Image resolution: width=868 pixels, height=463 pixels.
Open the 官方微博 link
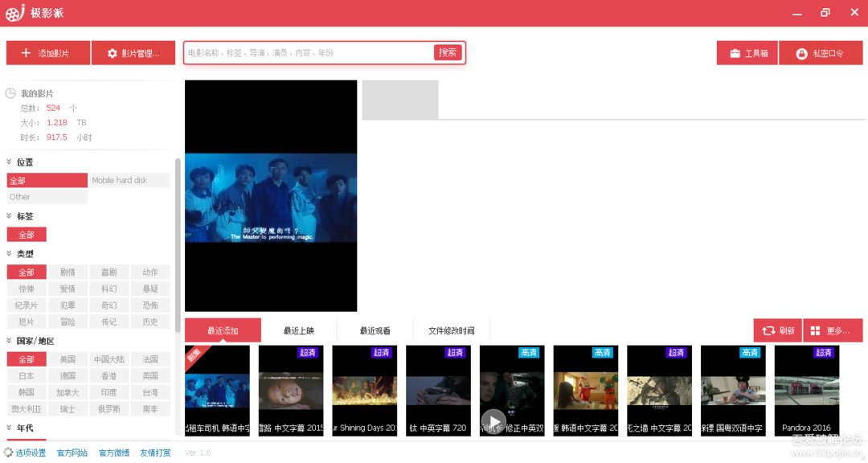click(114, 453)
